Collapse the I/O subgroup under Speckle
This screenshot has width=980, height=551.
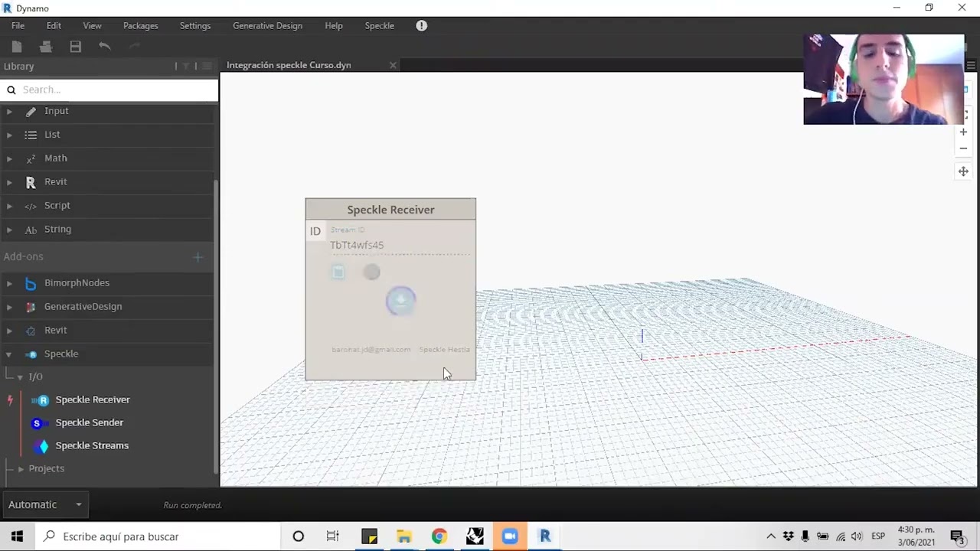tap(20, 377)
